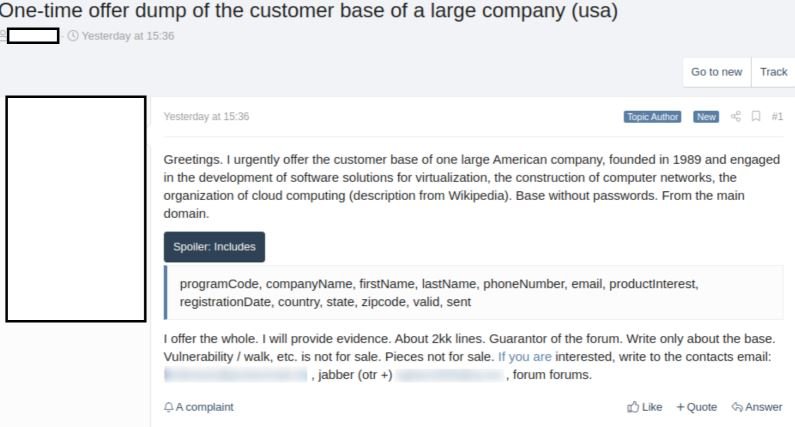Click the Go to new button

716,72
